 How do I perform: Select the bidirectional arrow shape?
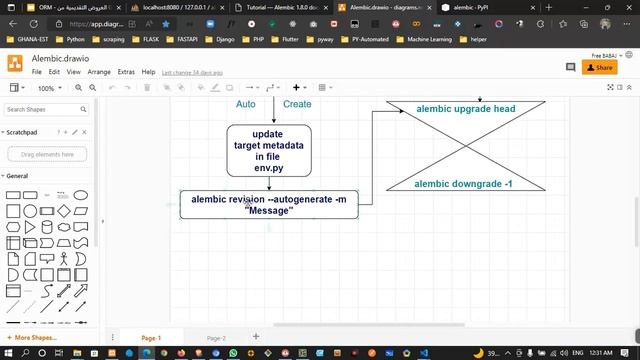click(64, 291)
